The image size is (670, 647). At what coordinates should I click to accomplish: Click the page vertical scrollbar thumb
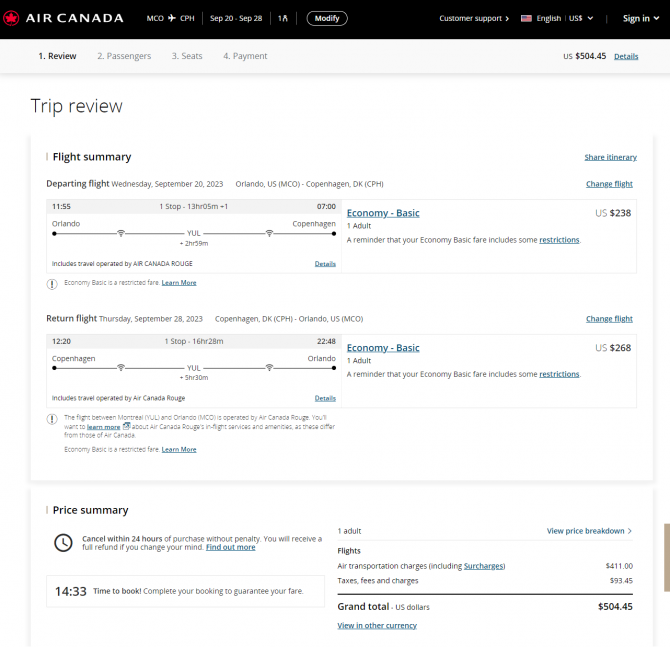(x=667, y=557)
